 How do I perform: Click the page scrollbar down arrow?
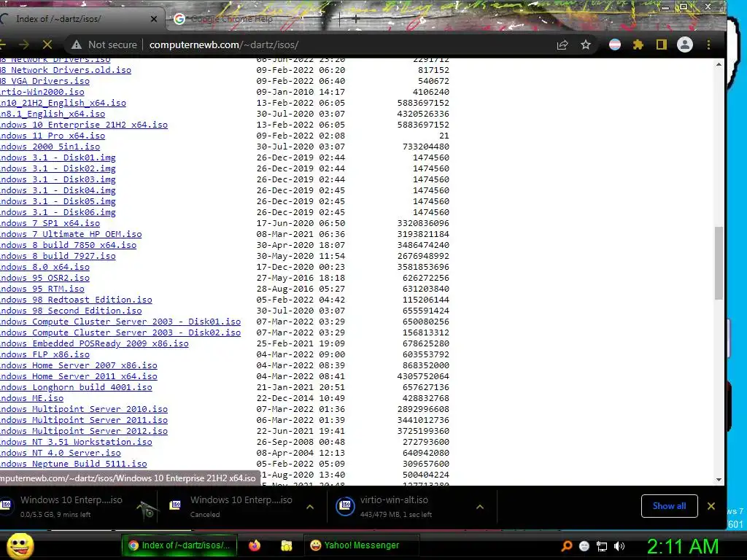[719, 480]
